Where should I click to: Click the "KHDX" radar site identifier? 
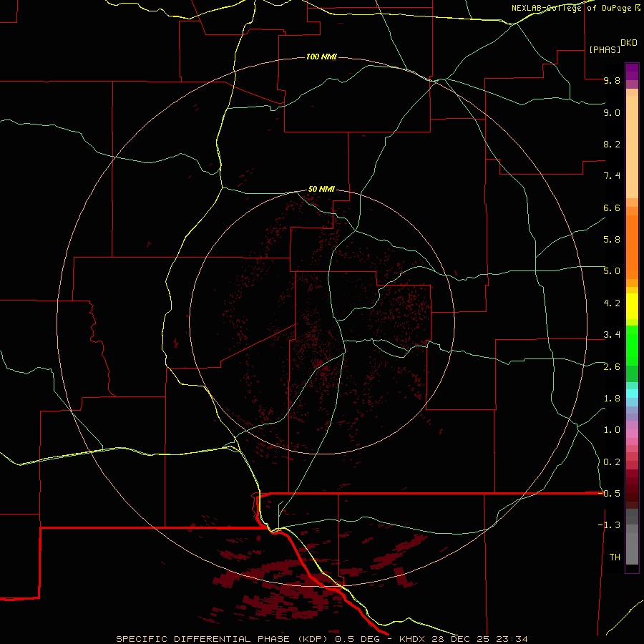pyautogui.click(x=412, y=639)
